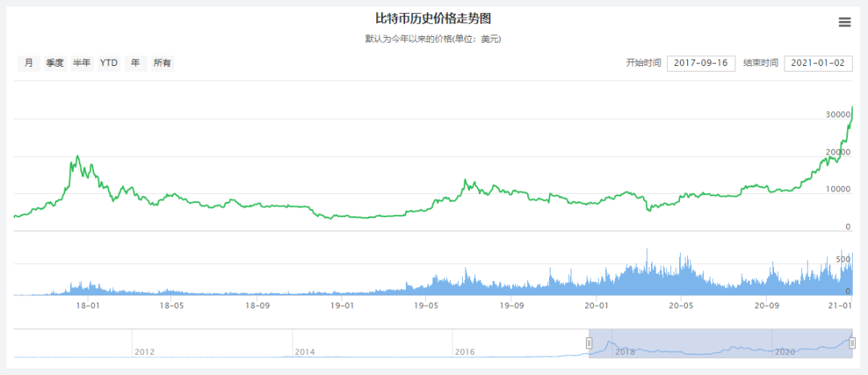Viewport: 868px width, 375px height.
Task: Open the chart hamburger menu icon
Action: point(844,23)
